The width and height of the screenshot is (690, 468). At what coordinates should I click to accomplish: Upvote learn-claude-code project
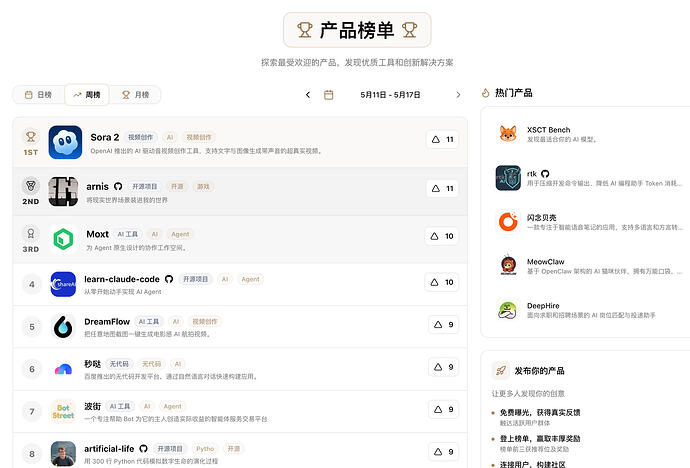click(x=442, y=282)
